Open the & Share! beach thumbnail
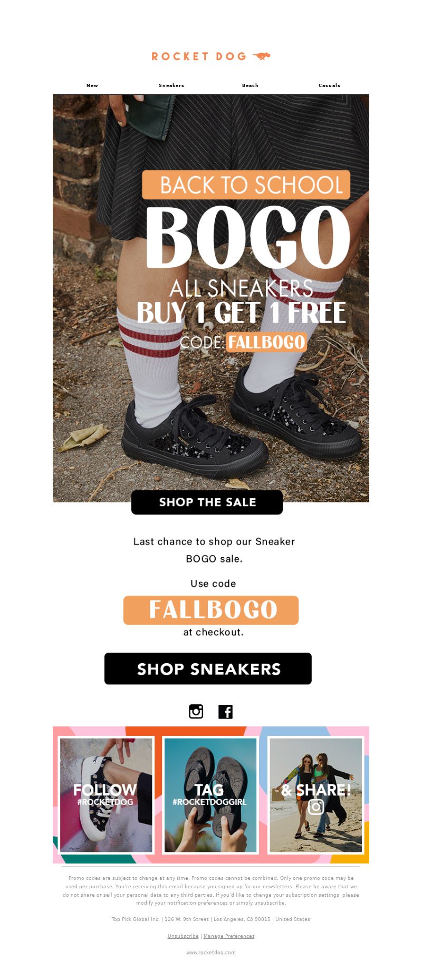Viewport: 422px width, 980px height. point(315,795)
